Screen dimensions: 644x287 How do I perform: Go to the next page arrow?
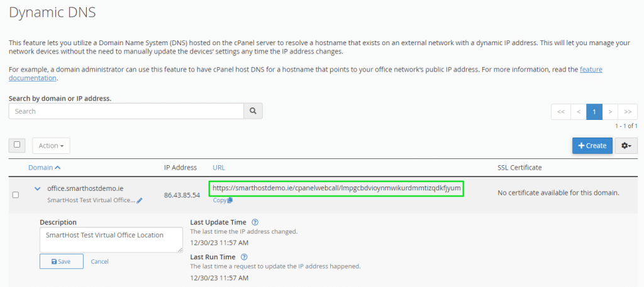pos(610,112)
